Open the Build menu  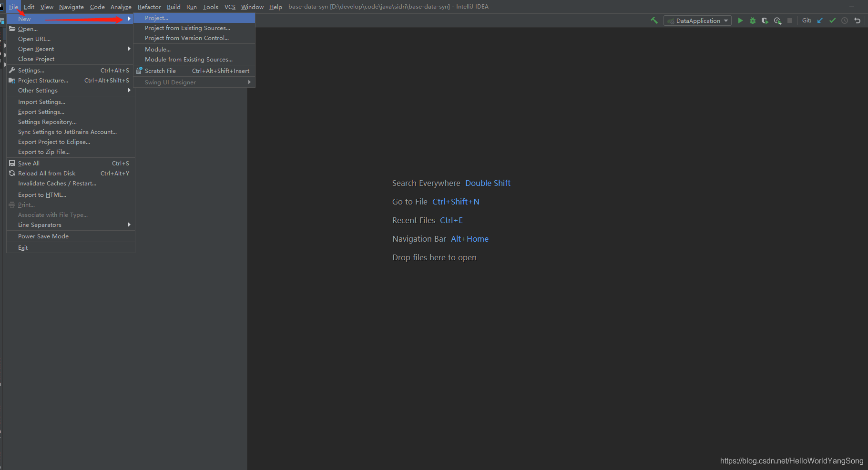pyautogui.click(x=174, y=7)
